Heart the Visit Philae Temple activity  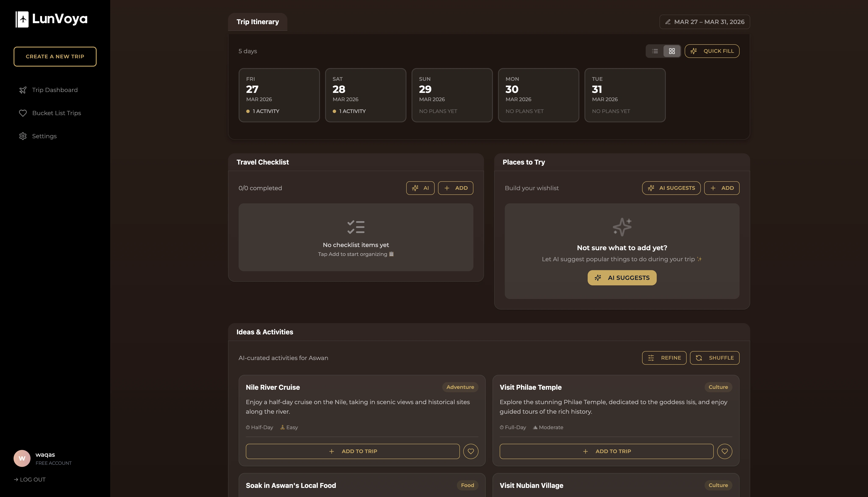pos(724,451)
